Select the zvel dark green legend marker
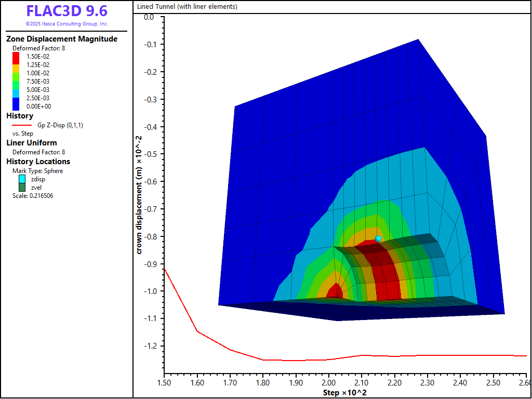 tap(22, 188)
